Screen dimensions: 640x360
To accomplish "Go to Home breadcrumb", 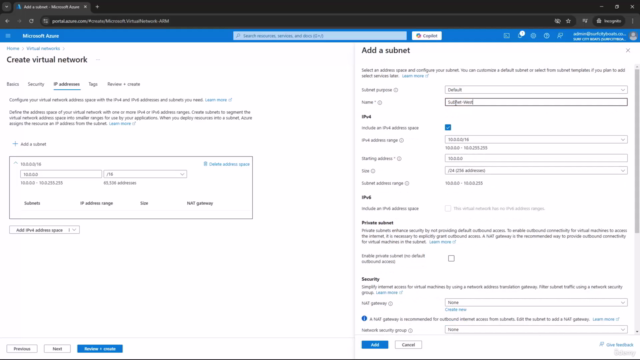I will 13,49.
